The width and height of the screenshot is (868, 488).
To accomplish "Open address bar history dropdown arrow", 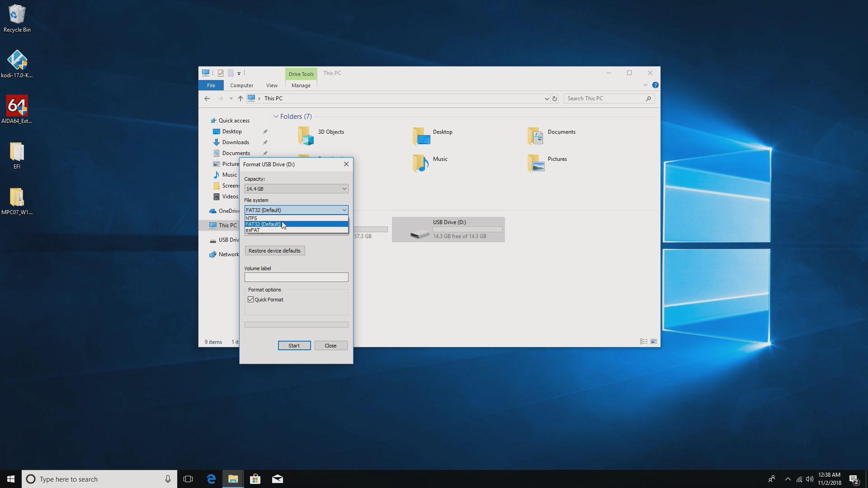I will (547, 99).
